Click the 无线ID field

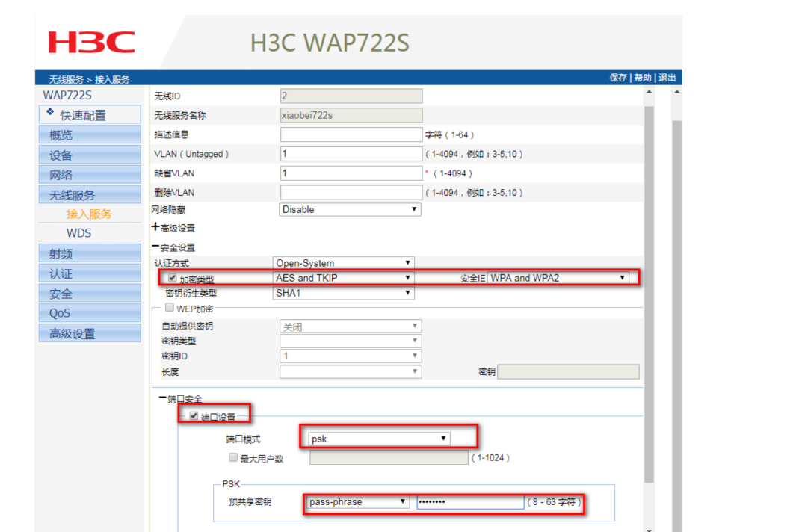point(351,96)
